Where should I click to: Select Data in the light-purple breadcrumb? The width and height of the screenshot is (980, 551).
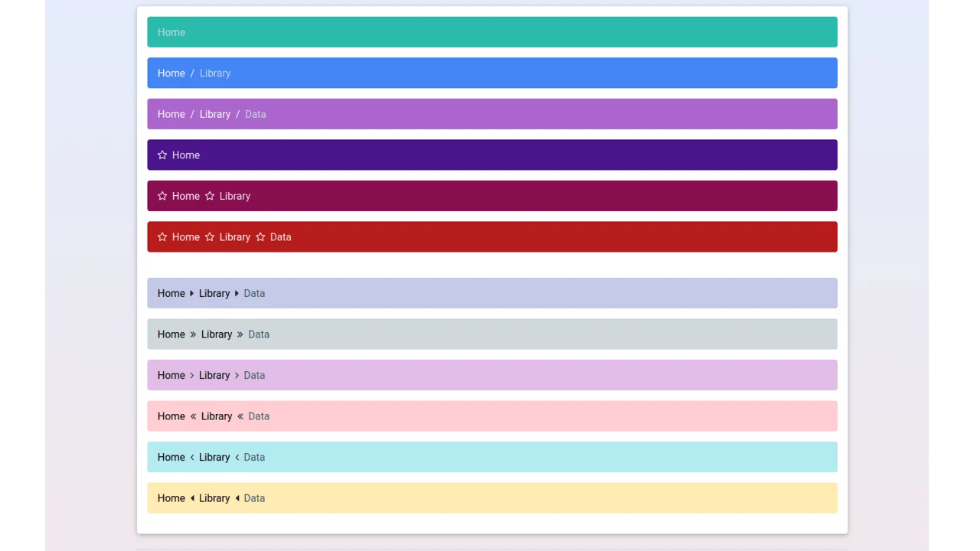[x=255, y=113]
